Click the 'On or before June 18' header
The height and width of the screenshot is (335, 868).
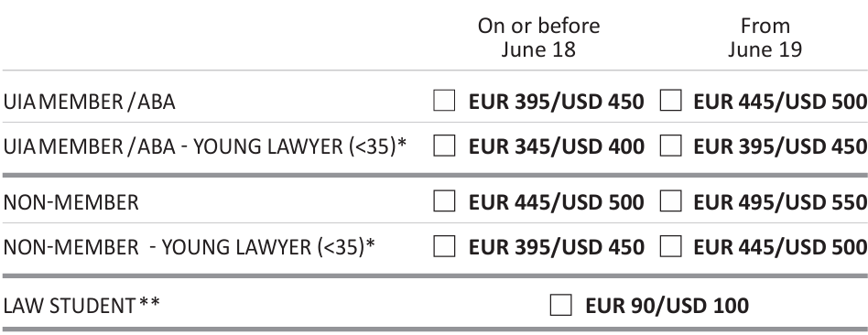(538, 38)
